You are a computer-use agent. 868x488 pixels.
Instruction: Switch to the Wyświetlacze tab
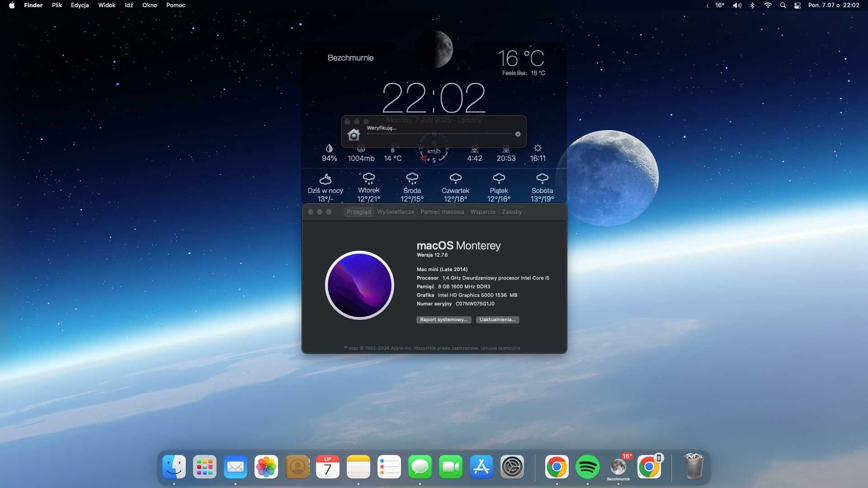point(396,212)
